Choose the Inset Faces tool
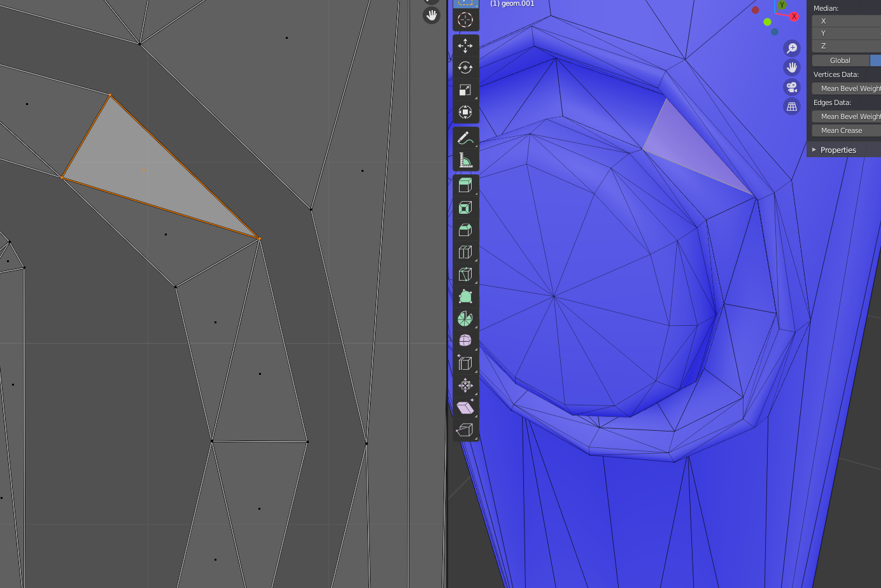Screen dimensions: 881x588 (x=465, y=207)
